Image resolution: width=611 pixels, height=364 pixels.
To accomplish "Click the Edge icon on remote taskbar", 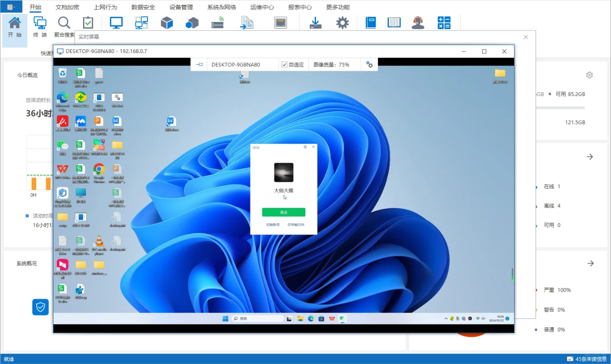I will 311,319.
